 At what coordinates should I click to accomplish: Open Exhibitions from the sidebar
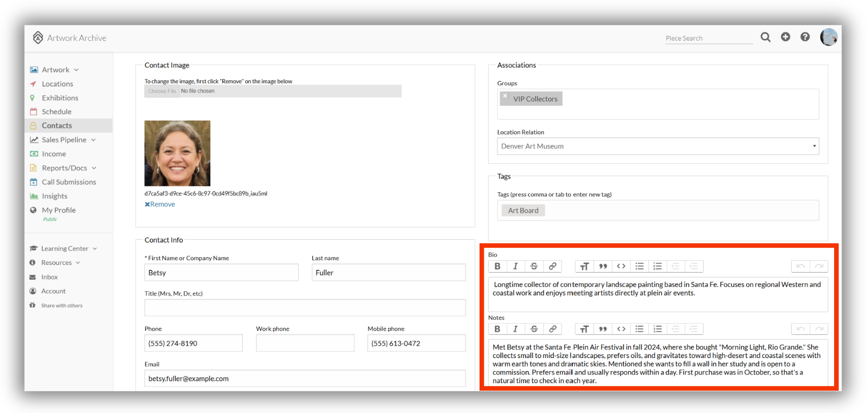[x=60, y=98]
